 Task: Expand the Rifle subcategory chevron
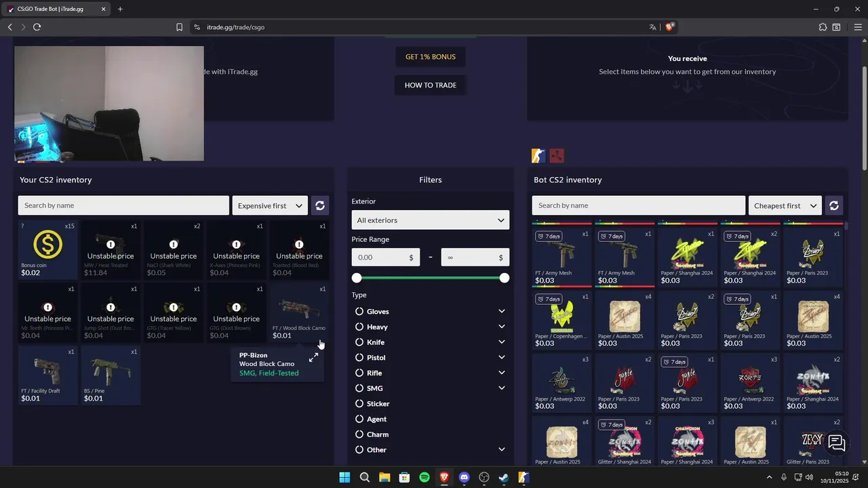point(502,373)
